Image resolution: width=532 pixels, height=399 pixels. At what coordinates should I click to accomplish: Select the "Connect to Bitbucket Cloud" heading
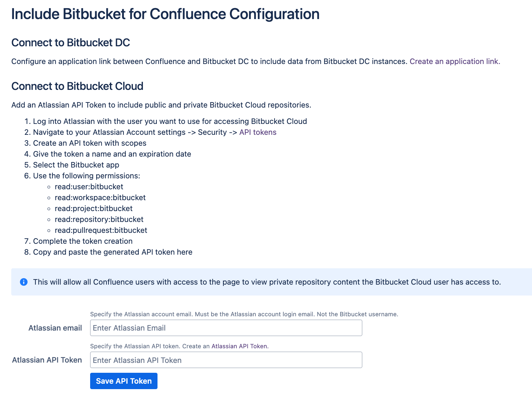point(77,86)
